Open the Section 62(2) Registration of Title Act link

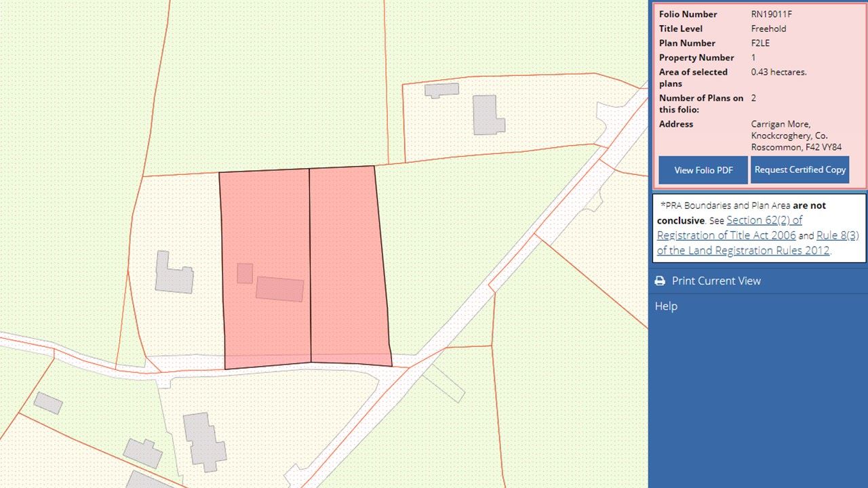pos(764,220)
